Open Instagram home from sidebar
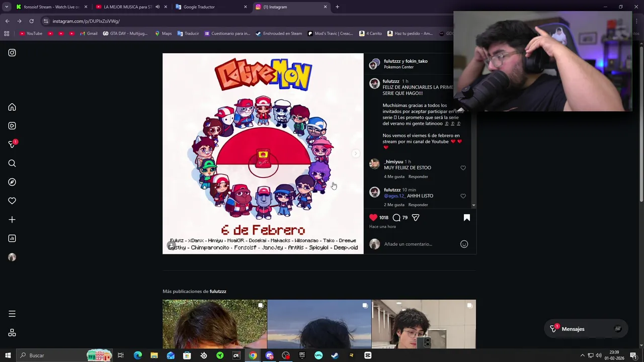 point(12,107)
